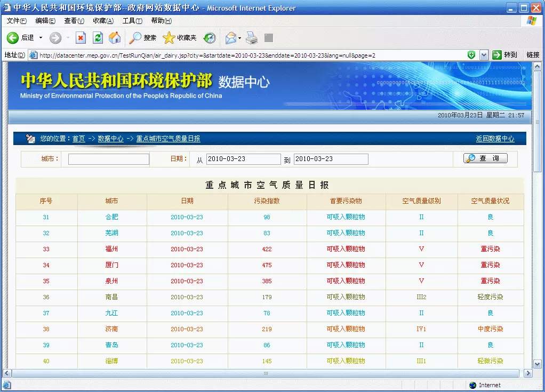Click 南昌 city cell

pos(111,297)
